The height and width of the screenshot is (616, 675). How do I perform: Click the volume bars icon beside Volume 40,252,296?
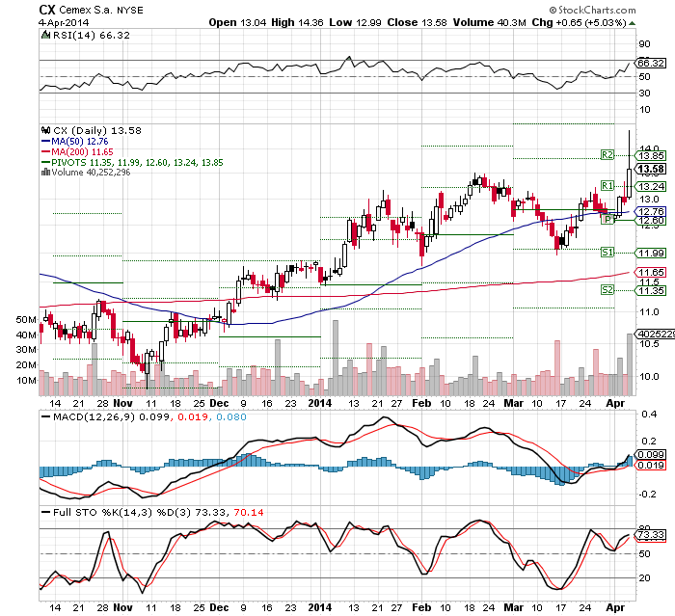click(45, 173)
